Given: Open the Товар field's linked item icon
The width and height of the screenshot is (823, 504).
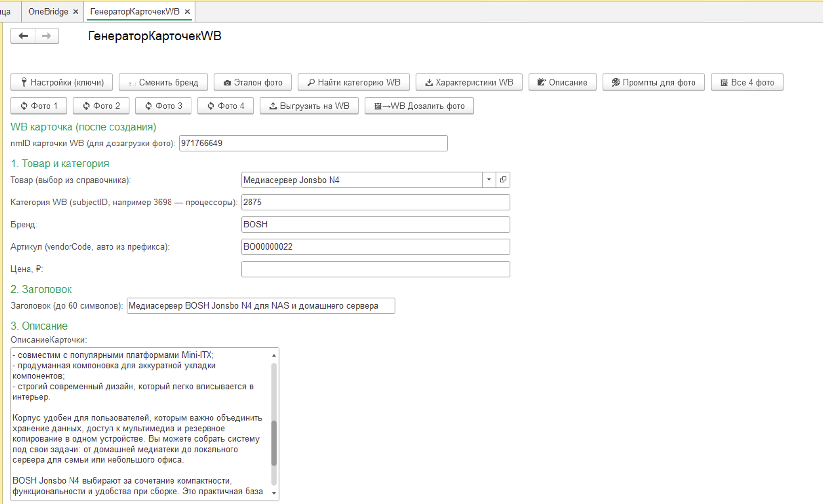Looking at the screenshot, I should click(503, 180).
